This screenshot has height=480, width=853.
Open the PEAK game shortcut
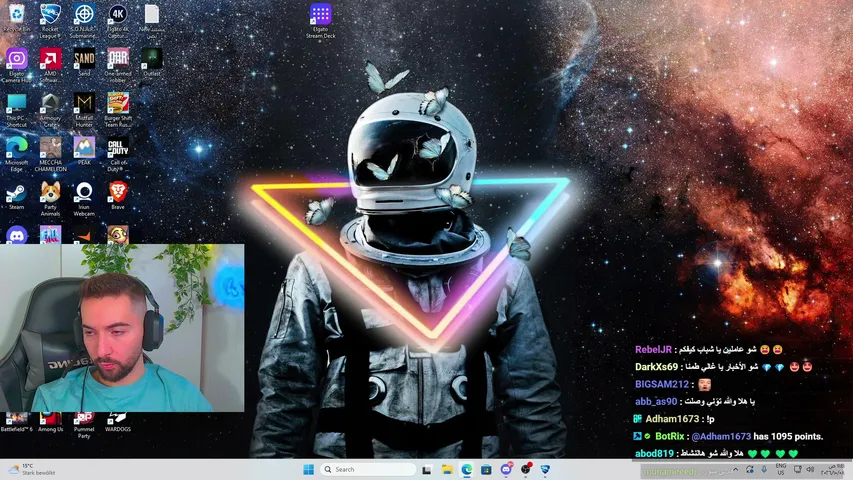point(84,151)
